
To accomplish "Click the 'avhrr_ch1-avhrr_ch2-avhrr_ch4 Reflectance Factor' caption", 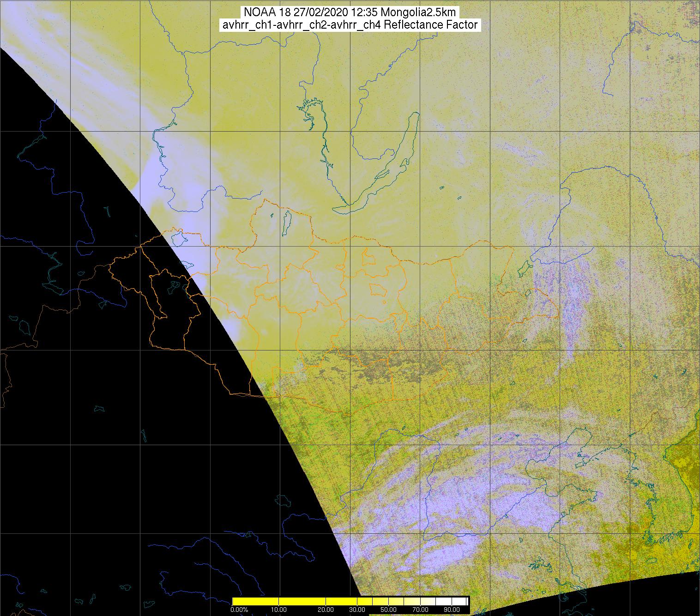I will [x=350, y=24].
